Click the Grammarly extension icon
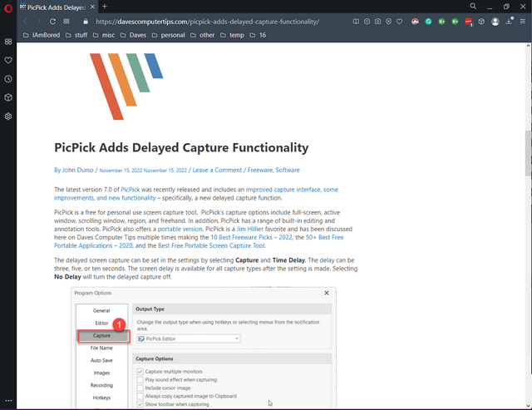Viewport: 532px width, 410px height. 428,22
